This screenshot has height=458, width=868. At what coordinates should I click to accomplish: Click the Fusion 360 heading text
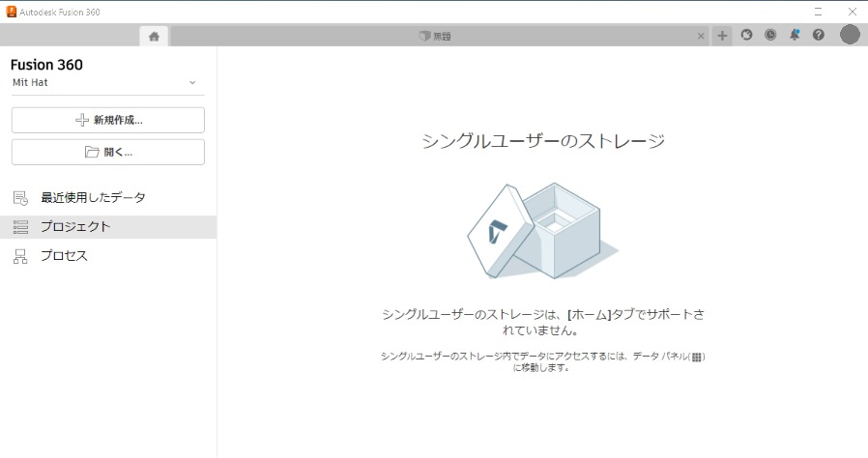coord(46,65)
